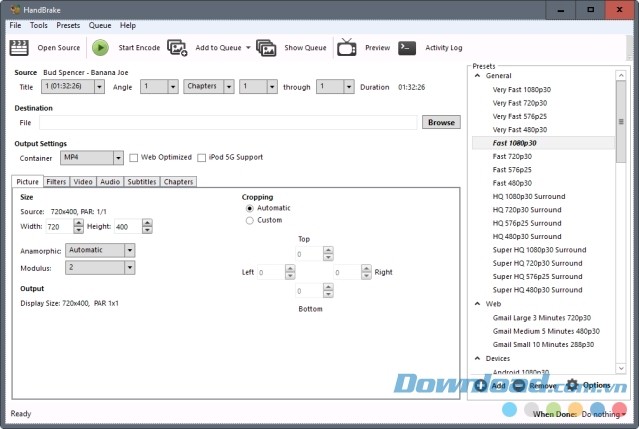Open the end chapter dropdown after 'through'

pyautogui.click(x=335, y=86)
